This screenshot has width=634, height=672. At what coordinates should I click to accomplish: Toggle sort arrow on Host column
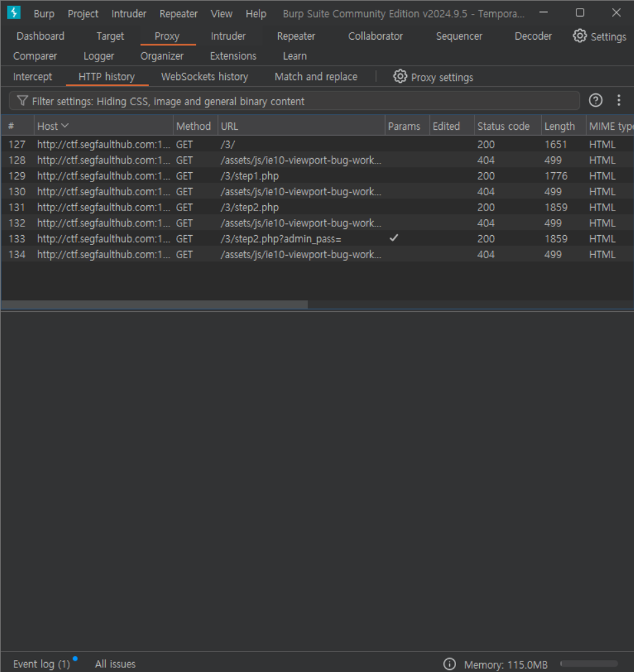tap(65, 126)
